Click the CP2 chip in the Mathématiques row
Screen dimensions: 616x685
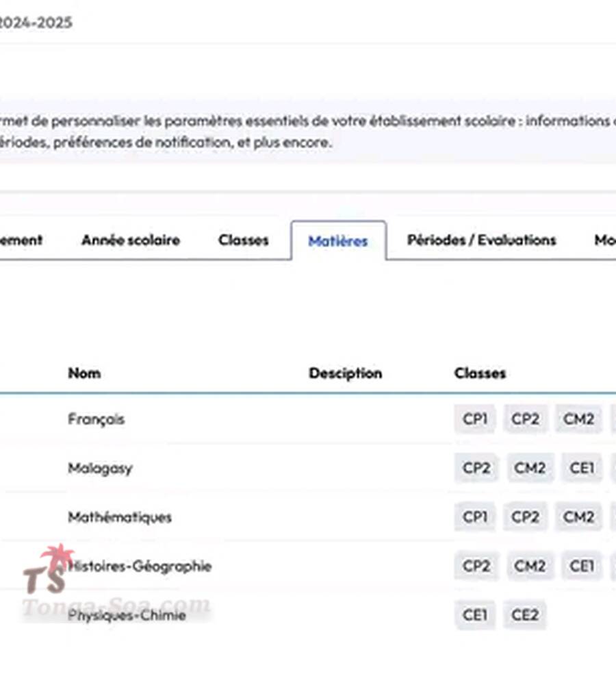pyautogui.click(x=526, y=517)
